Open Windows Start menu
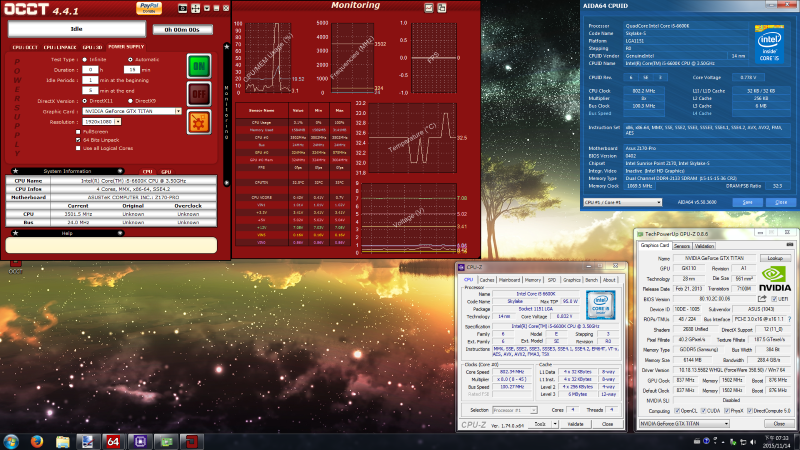The height and width of the screenshot is (450, 800). click(x=11, y=441)
